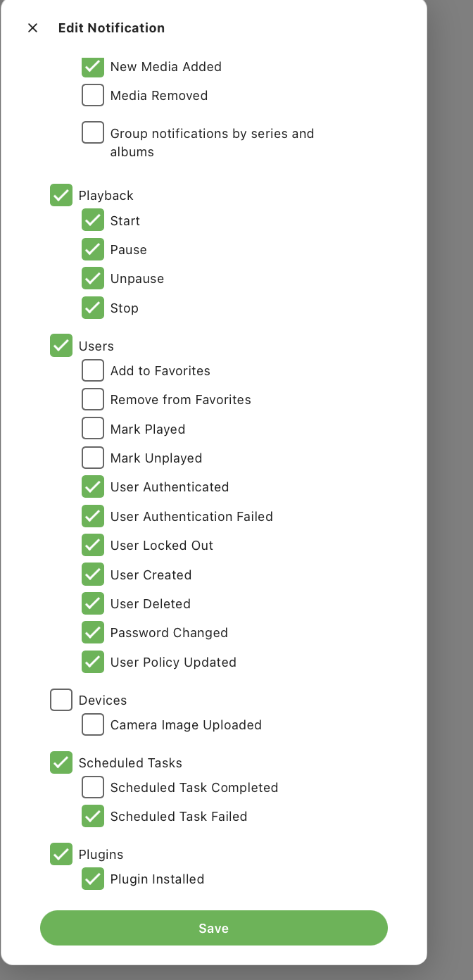This screenshot has width=473, height=980.
Task: Toggle the Playback category checkbox
Action: pos(61,195)
